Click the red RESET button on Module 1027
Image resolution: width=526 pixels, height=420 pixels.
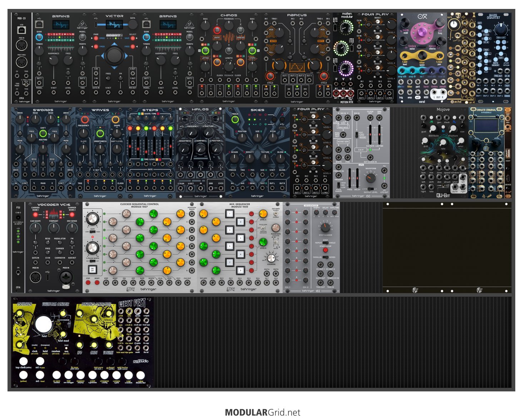[x=97, y=283]
